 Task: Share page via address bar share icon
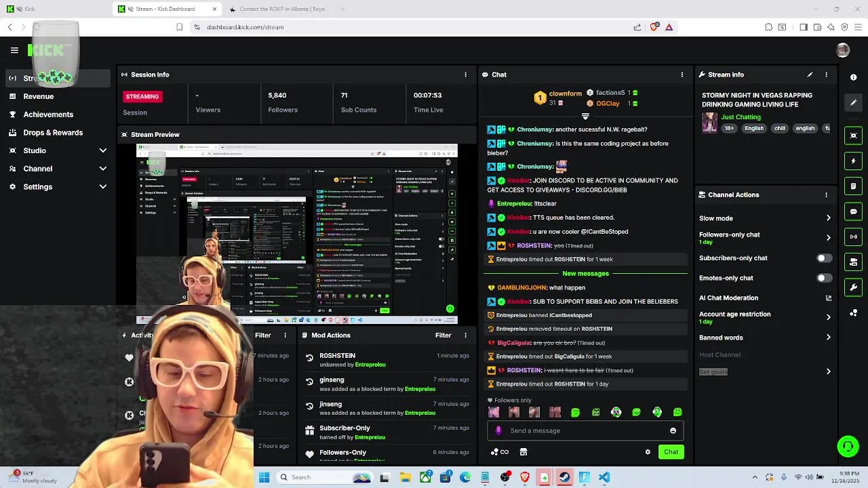(637, 27)
